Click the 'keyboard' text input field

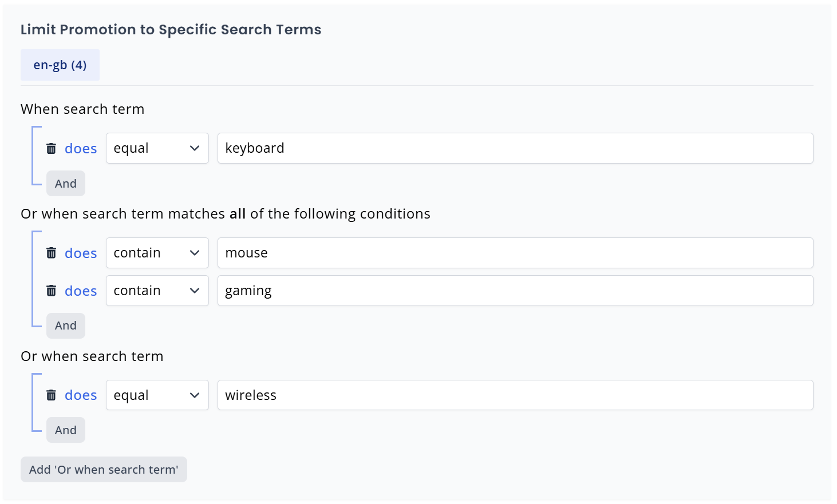coord(514,148)
